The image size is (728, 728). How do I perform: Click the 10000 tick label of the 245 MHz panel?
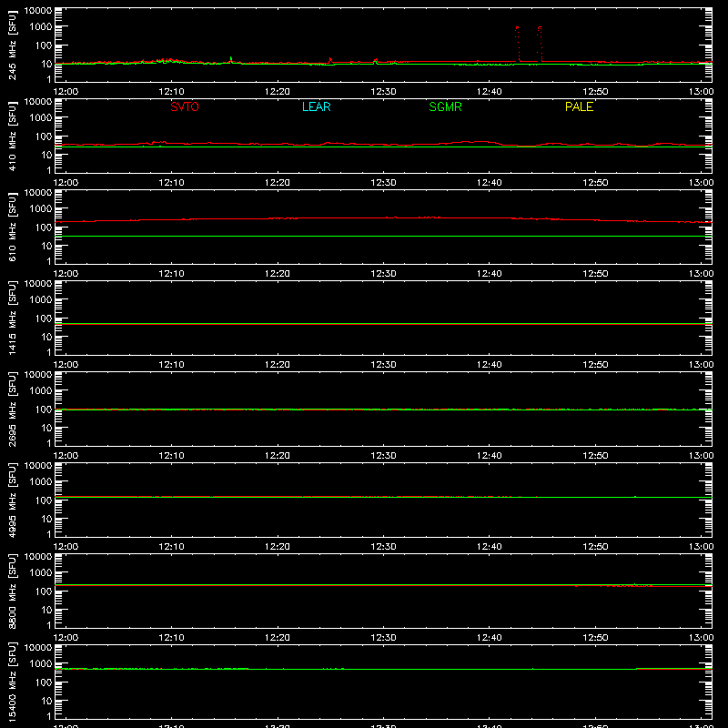38,11
